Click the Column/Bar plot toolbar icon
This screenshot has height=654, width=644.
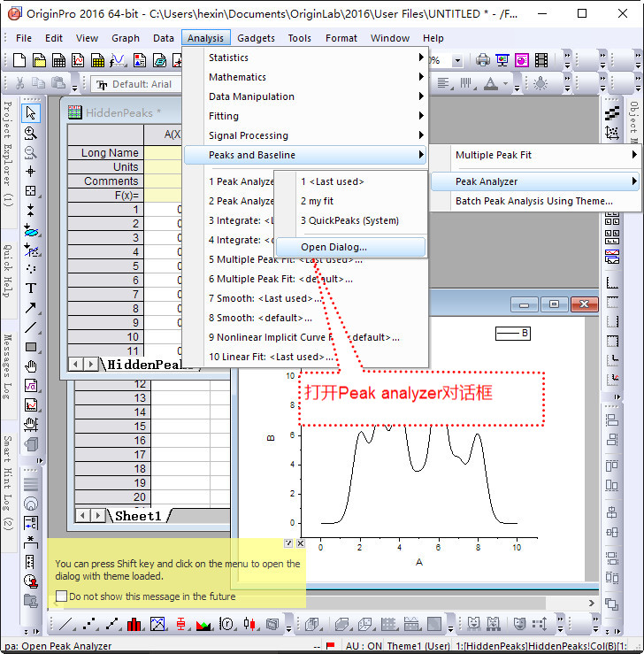pyautogui.click(x=134, y=625)
